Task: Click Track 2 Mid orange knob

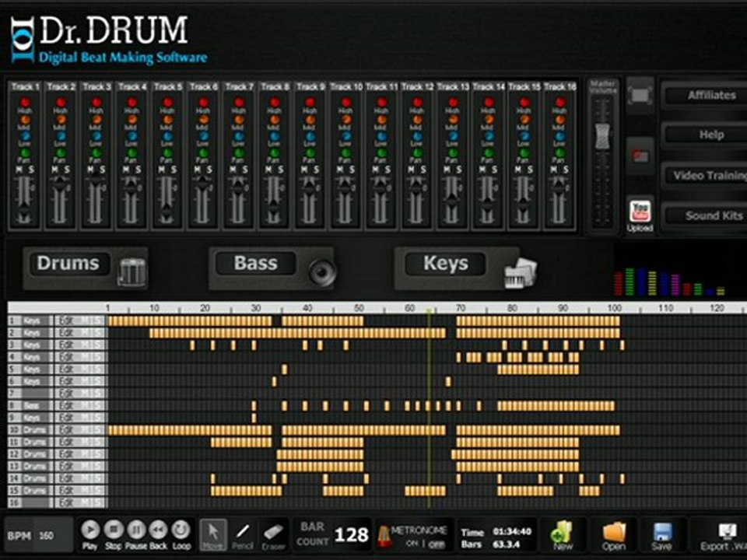Action: coord(61,120)
